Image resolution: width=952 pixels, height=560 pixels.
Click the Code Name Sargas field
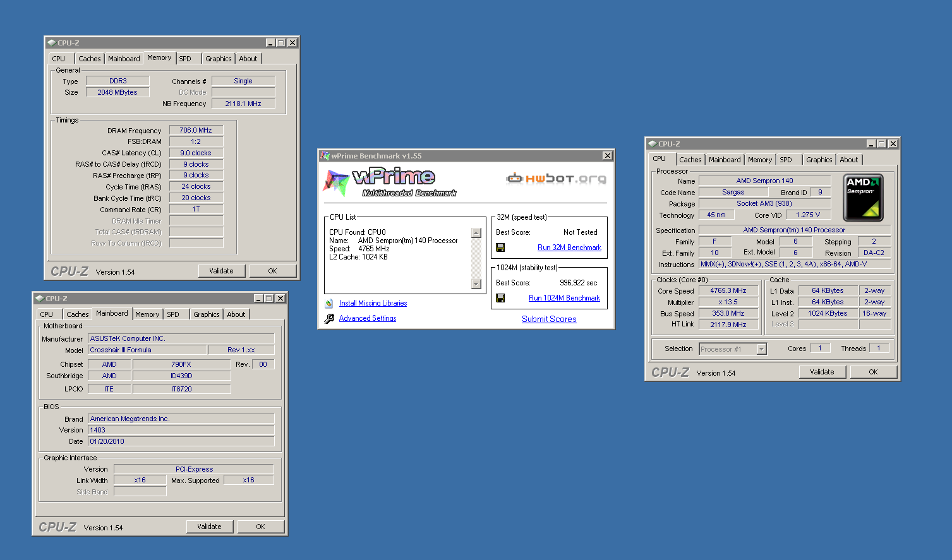[733, 192]
